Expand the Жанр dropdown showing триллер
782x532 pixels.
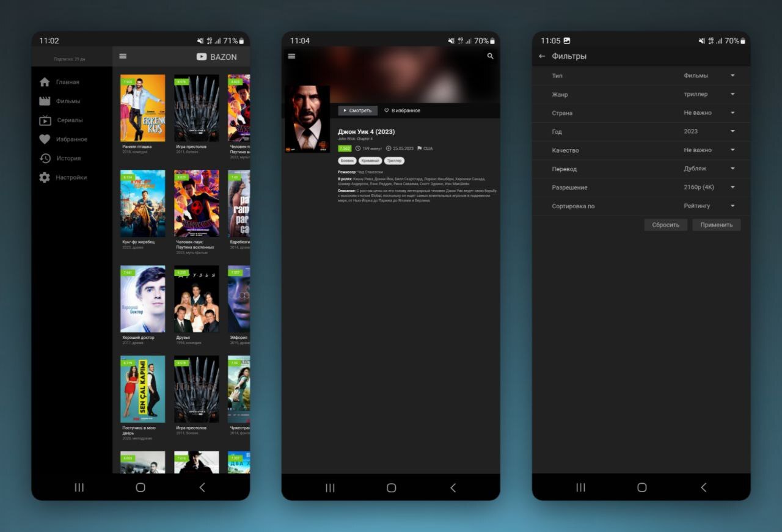(709, 94)
